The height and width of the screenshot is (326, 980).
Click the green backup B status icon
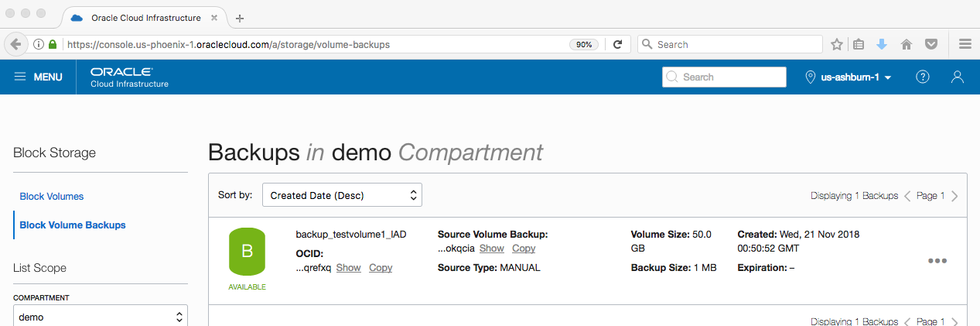[x=247, y=251]
